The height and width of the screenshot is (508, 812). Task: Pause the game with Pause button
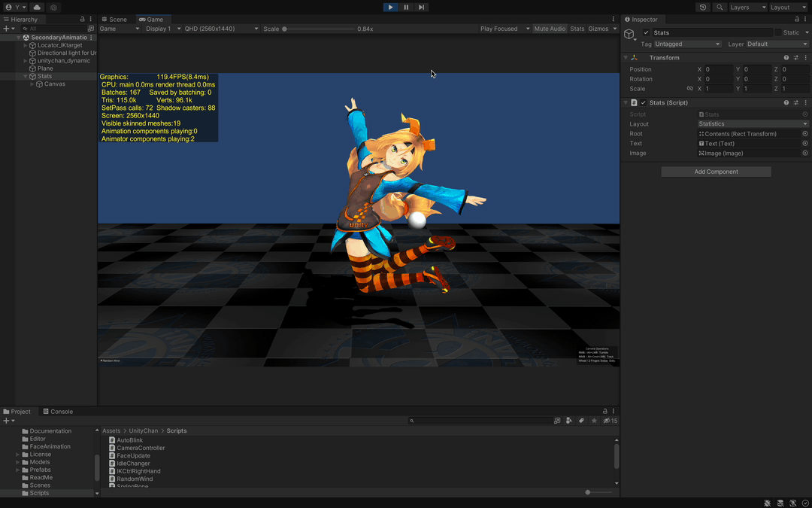click(x=406, y=8)
